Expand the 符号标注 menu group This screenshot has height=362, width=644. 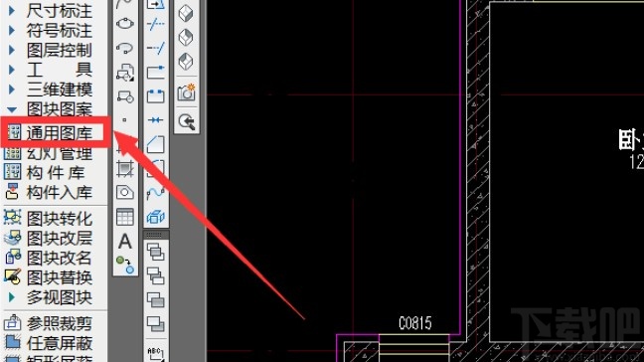tap(12, 31)
